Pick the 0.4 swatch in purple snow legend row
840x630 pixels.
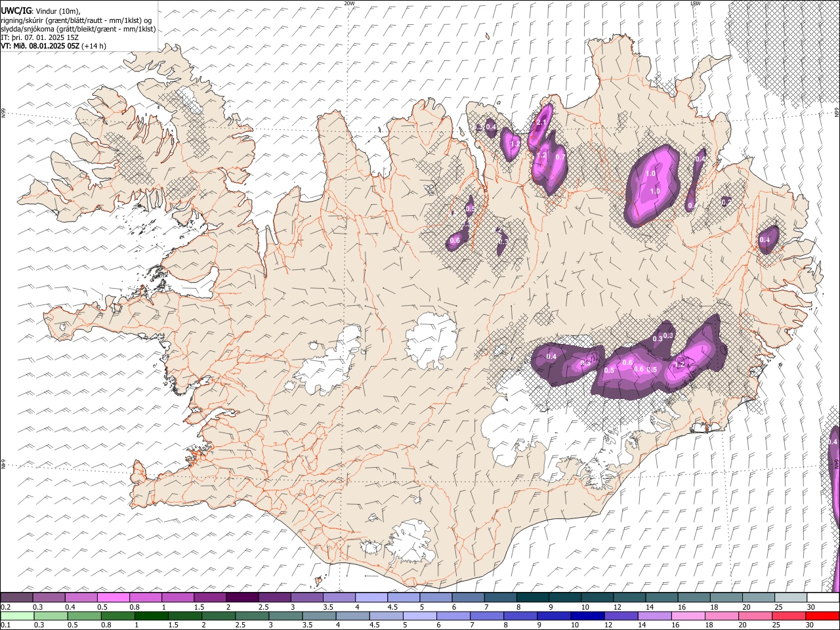[x=81, y=598]
